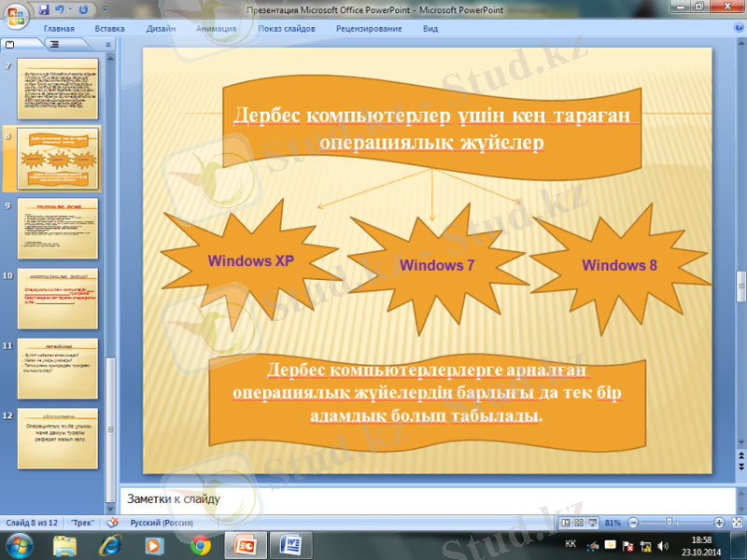Open the undo history dropdown arrow
This screenshot has height=560, width=747.
coord(70,10)
